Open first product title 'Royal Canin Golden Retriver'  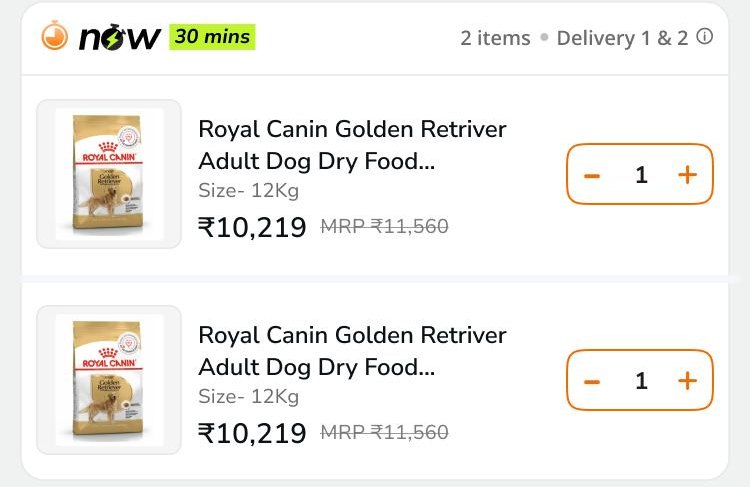click(x=353, y=129)
